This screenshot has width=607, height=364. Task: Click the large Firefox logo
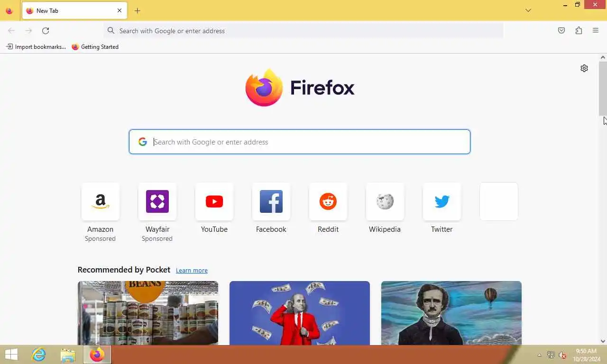[300, 88]
